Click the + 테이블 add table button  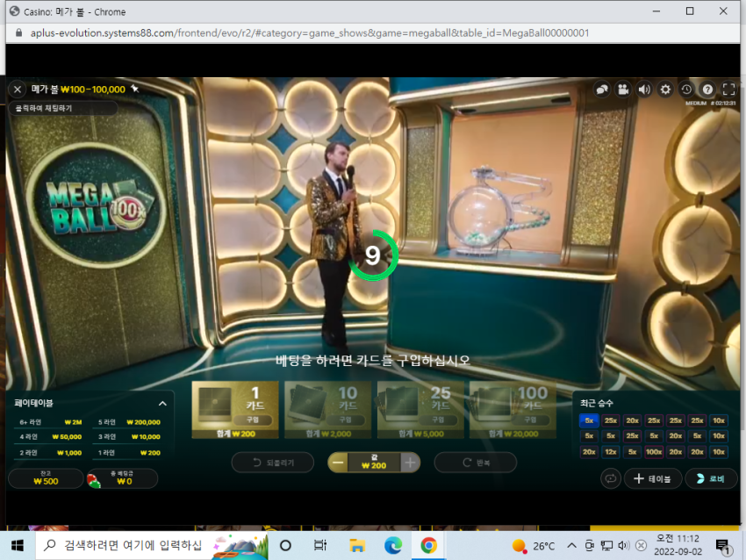point(653,478)
